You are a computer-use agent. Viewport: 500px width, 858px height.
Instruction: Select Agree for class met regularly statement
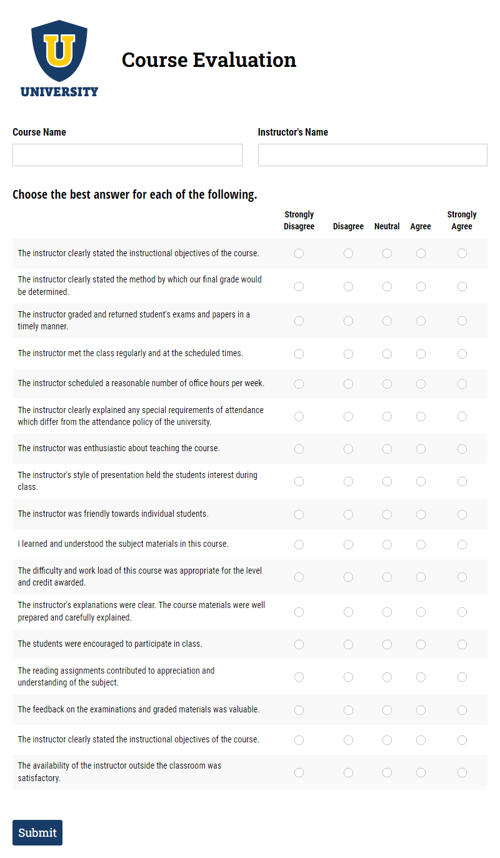pyautogui.click(x=421, y=354)
